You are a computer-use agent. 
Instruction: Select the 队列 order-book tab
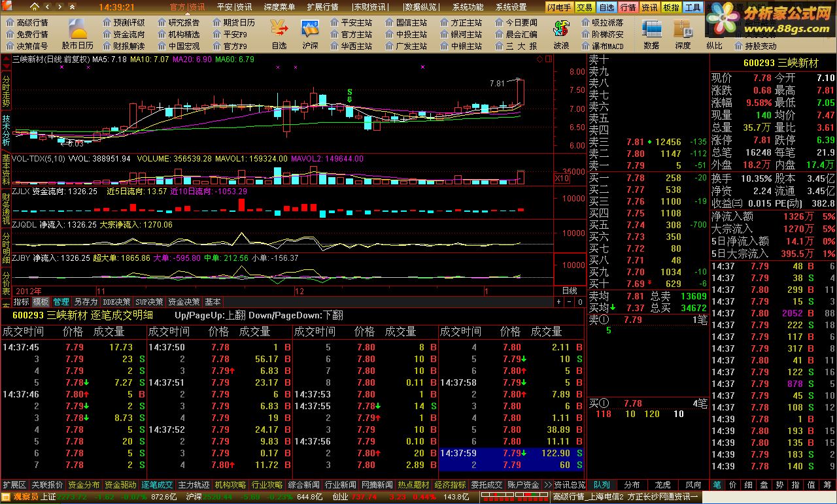tap(602, 485)
